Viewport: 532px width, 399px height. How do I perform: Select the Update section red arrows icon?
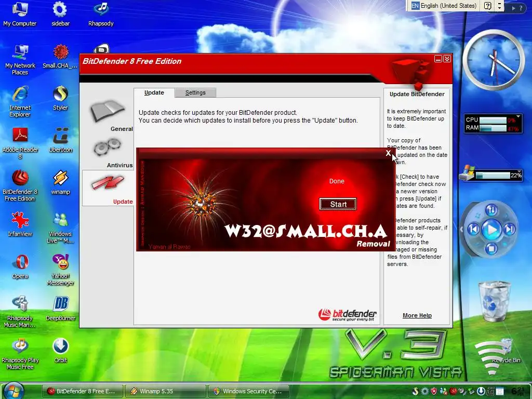(108, 183)
